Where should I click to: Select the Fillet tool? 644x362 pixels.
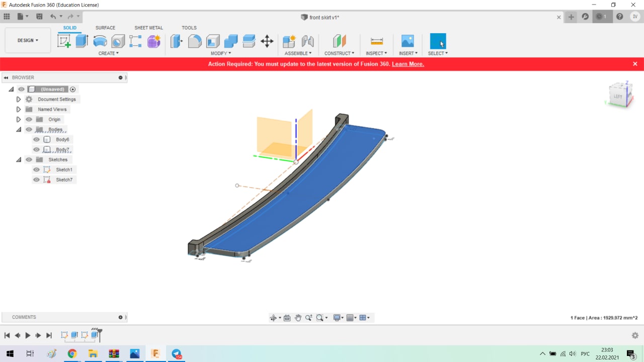195,41
